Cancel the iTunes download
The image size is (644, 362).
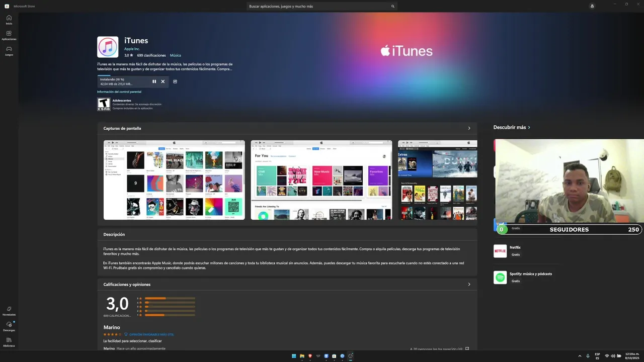coord(163,81)
